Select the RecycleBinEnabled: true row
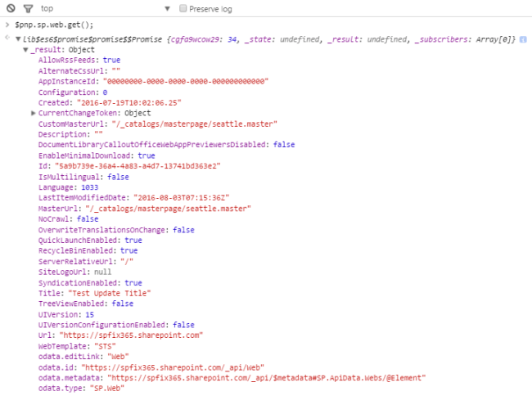The width and height of the screenshot is (532, 396). coord(88,250)
